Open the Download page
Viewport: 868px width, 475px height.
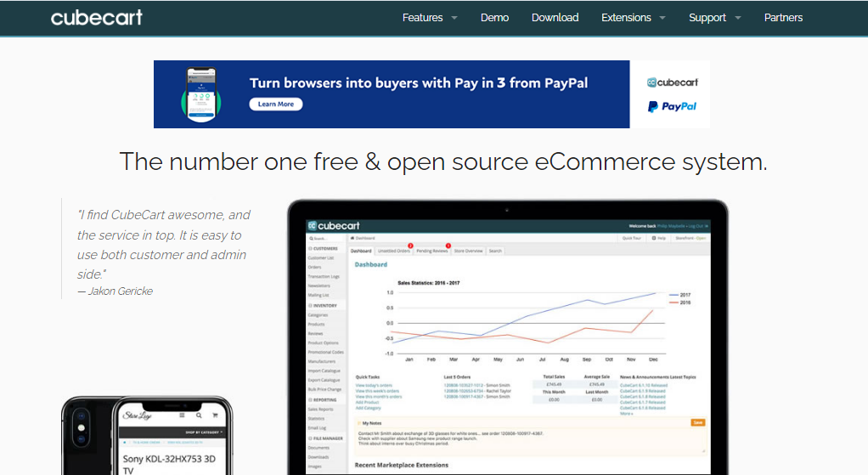pos(555,18)
